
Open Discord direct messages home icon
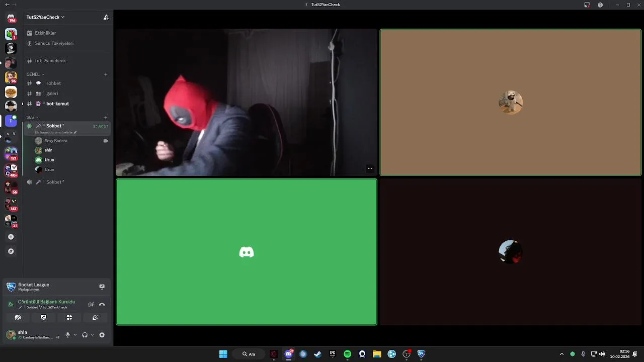point(11,18)
